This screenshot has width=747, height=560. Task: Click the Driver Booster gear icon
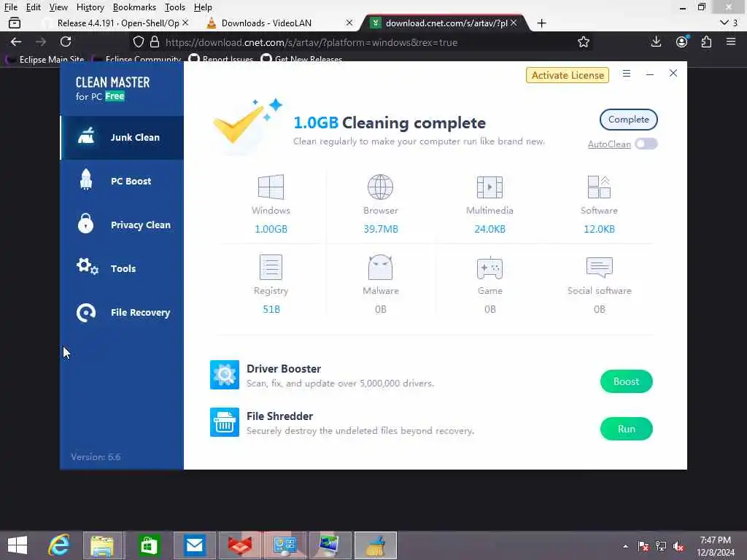[x=225, y=376]
